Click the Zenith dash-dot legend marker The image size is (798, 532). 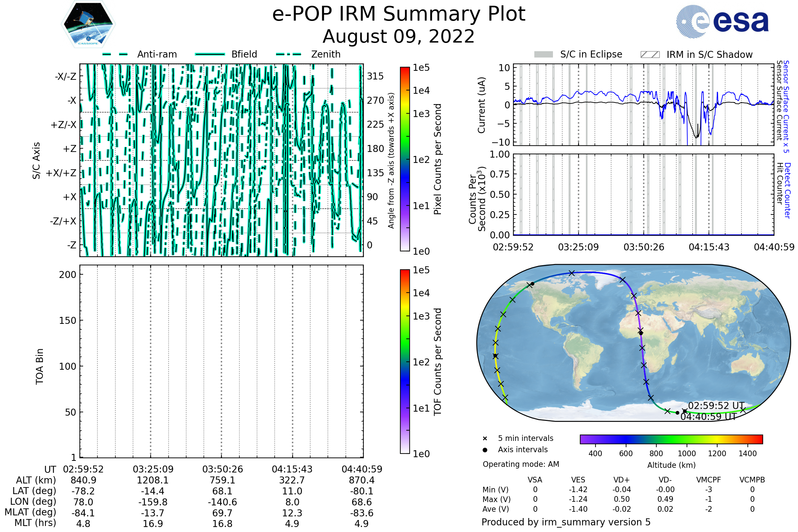[x=289, y=54]
